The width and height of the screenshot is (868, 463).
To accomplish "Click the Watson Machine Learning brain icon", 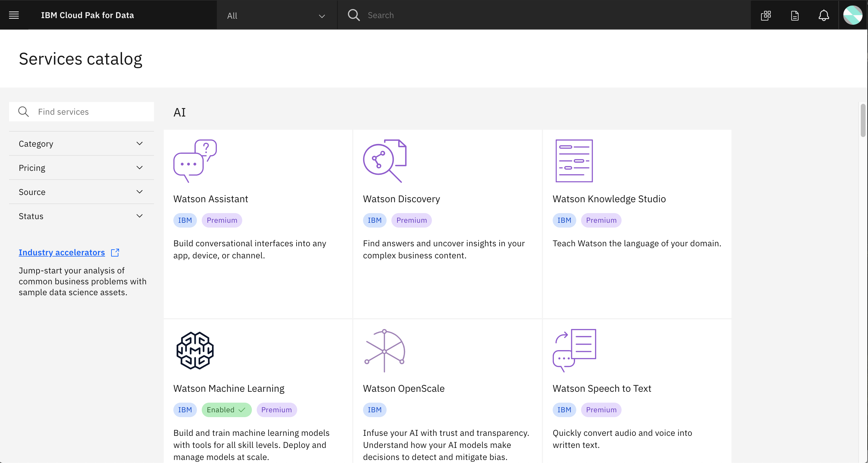I will point(195,350).
